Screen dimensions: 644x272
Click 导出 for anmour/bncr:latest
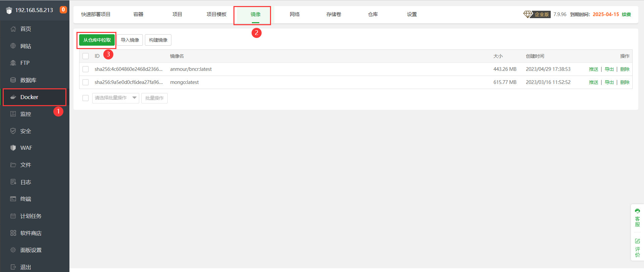pos(609,69)
